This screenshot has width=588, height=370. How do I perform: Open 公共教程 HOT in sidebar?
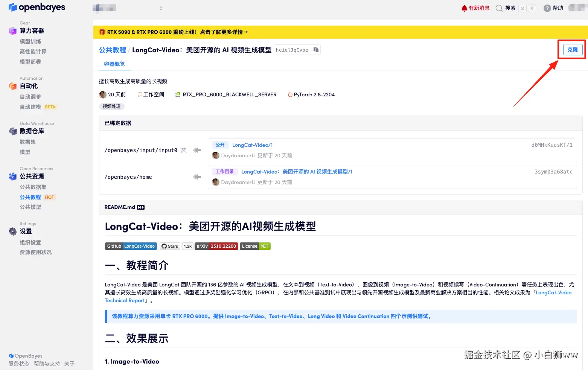(38, 197)
